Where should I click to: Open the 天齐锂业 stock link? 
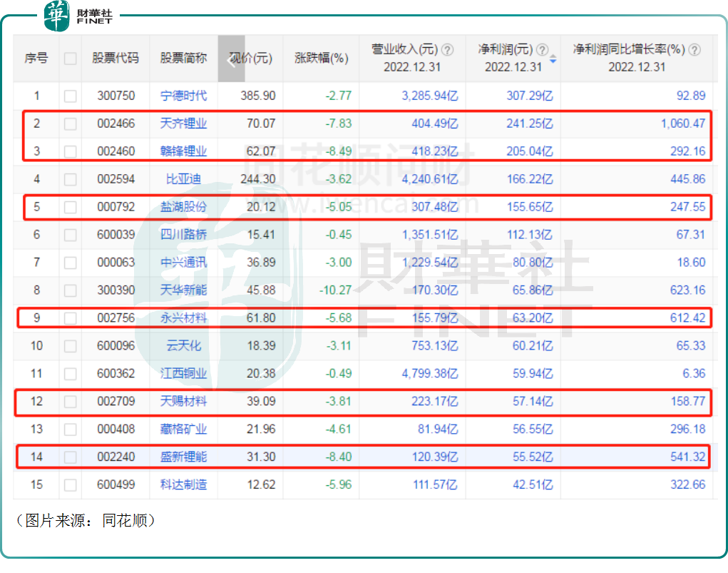(183, 123)
